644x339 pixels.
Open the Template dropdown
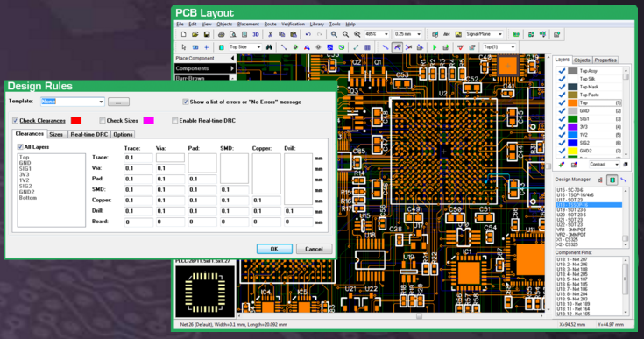[x=101, y=102]
